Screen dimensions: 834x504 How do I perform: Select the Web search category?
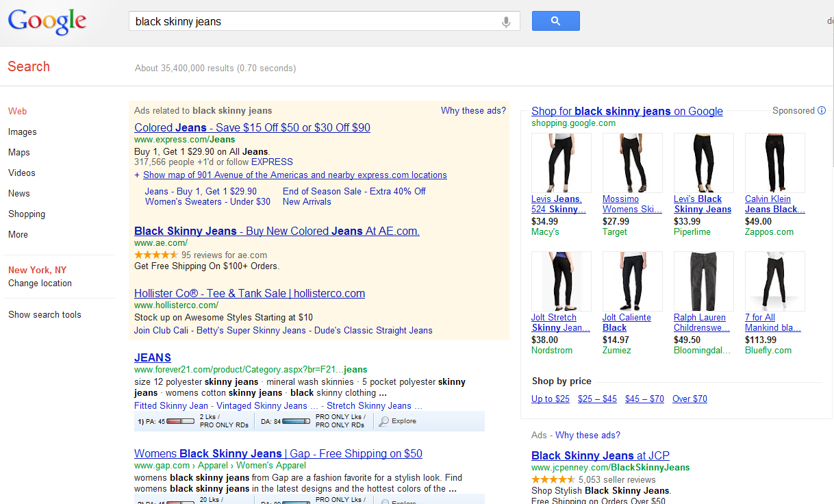18,111
